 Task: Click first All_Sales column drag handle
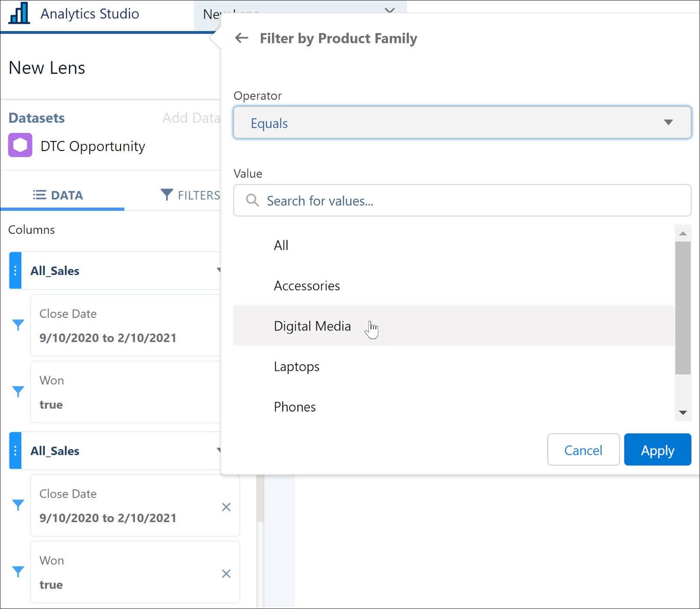[15, 271]
